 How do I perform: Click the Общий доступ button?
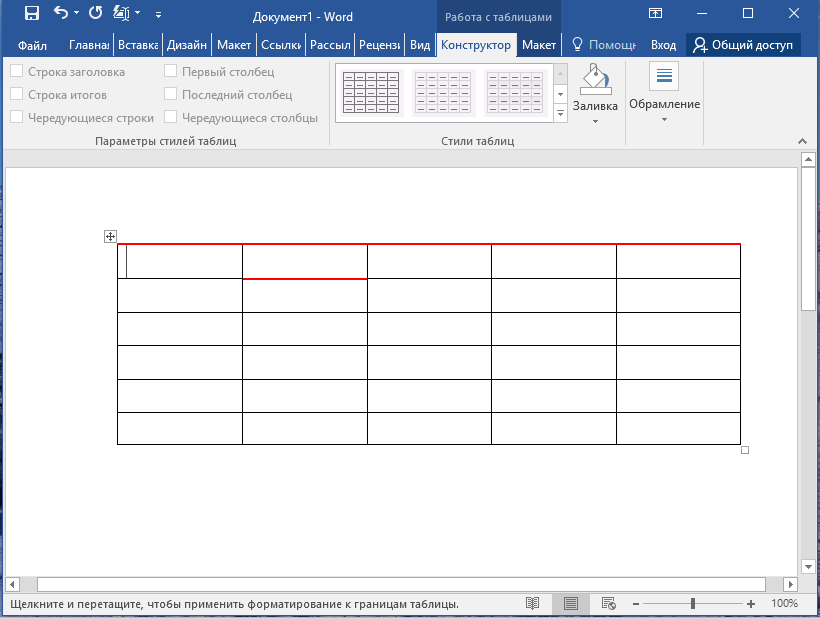[x=742, y=46]
